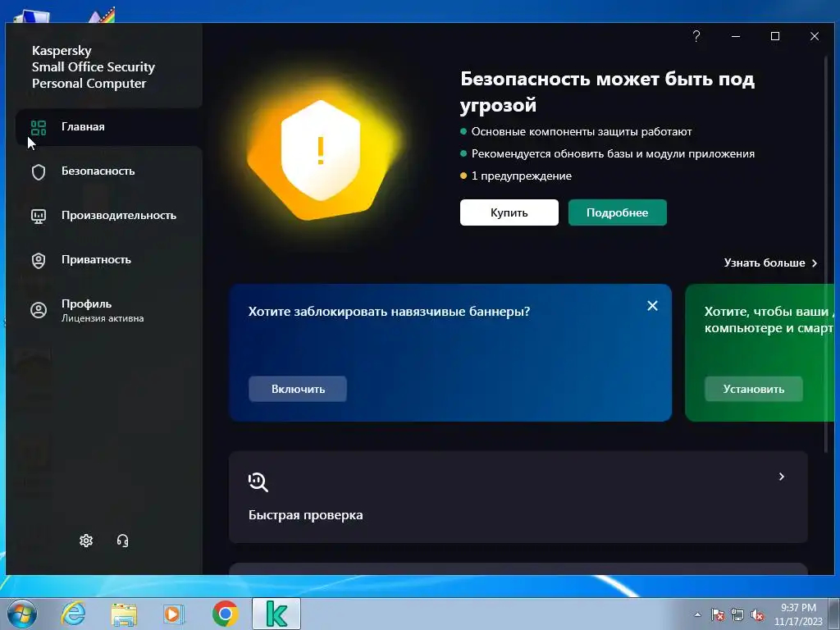Click the Action Center flag tray icon
Image resolution: width=840 pixels, height=630 pixels.
(x=717, y=615)
